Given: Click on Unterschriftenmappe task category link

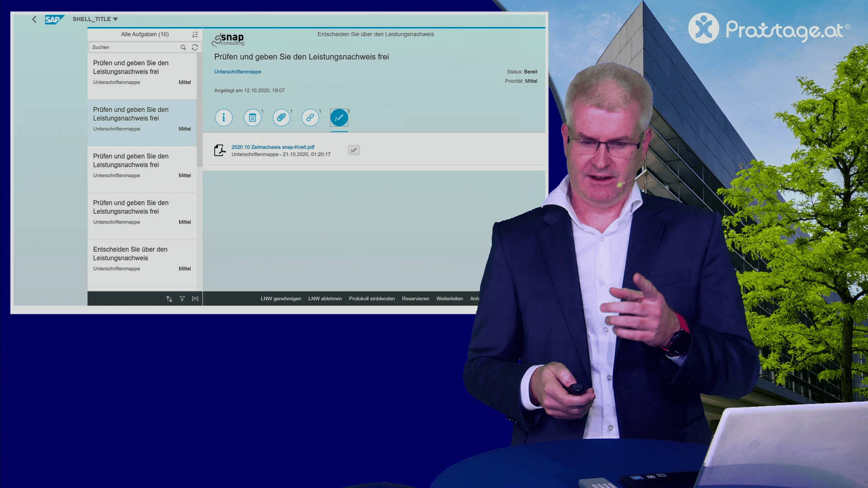Looking at the screenshot, I should (x=237, y=71).
